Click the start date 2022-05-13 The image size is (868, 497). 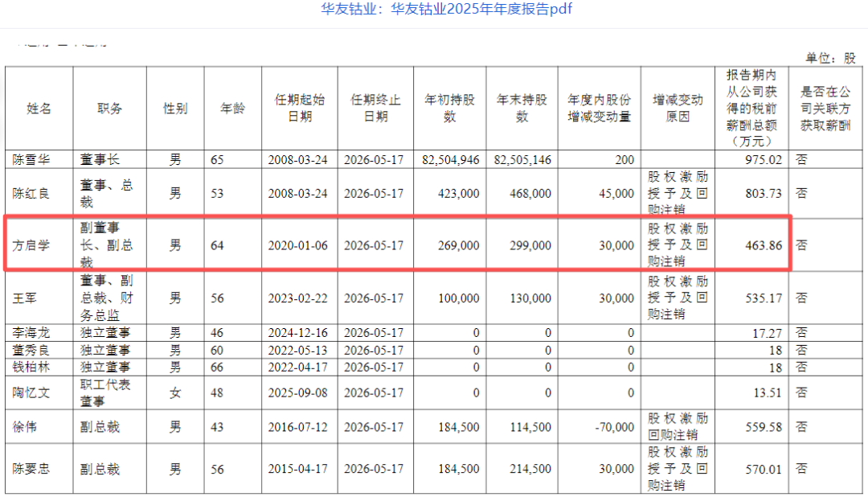click(x=298, y=350)
